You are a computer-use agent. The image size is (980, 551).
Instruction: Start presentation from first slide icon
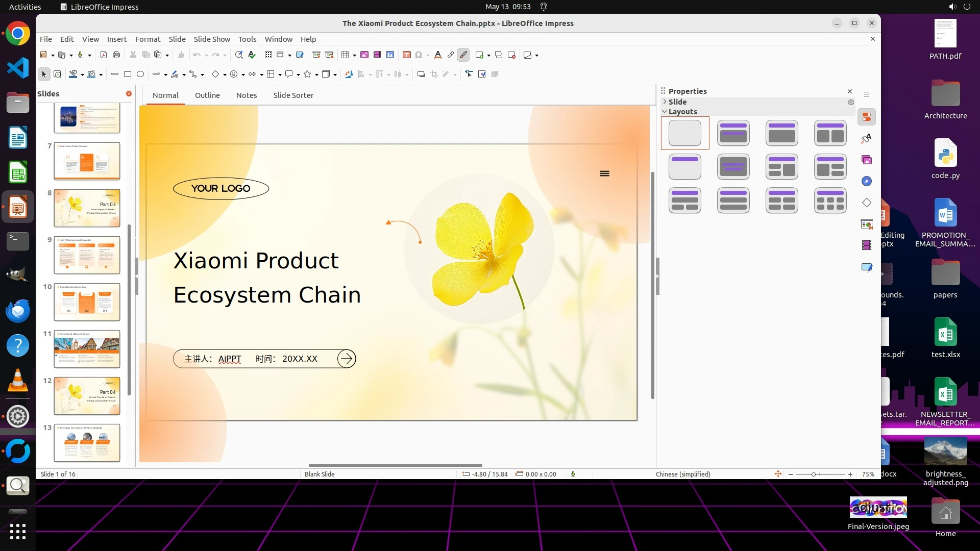point(316,55)
